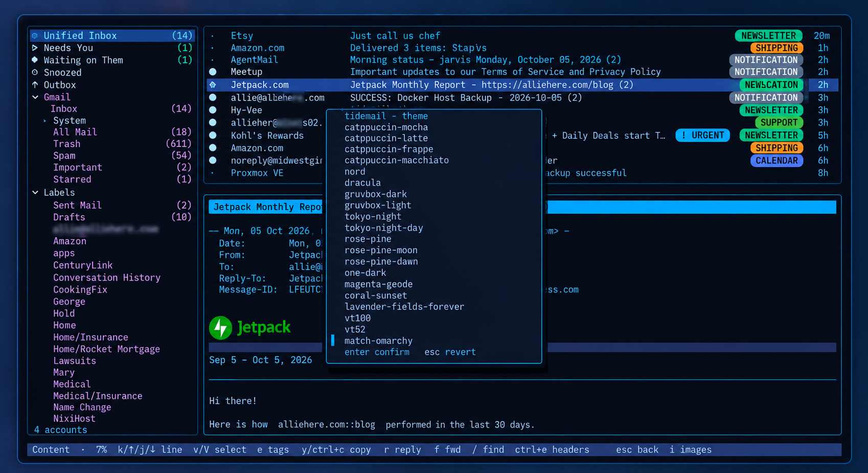Viewport: 868px width, 473px height.
Task: Open the Home/Rocket Mortgage label
Action: coord(106,349)
